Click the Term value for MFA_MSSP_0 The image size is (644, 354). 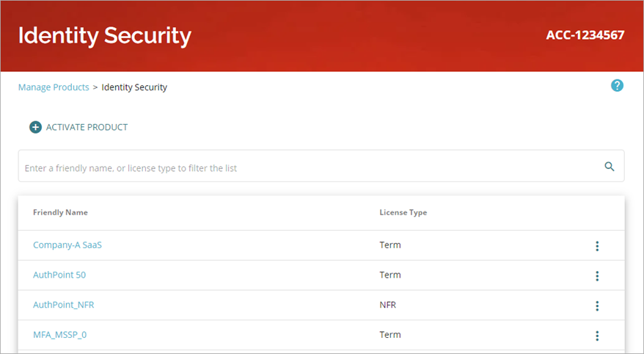(x=389, y=335)
